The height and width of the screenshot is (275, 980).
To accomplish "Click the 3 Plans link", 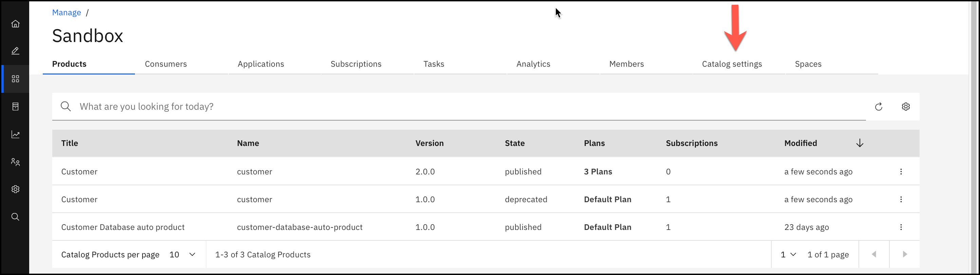I will pyautogui.click(x=598, y=172).
